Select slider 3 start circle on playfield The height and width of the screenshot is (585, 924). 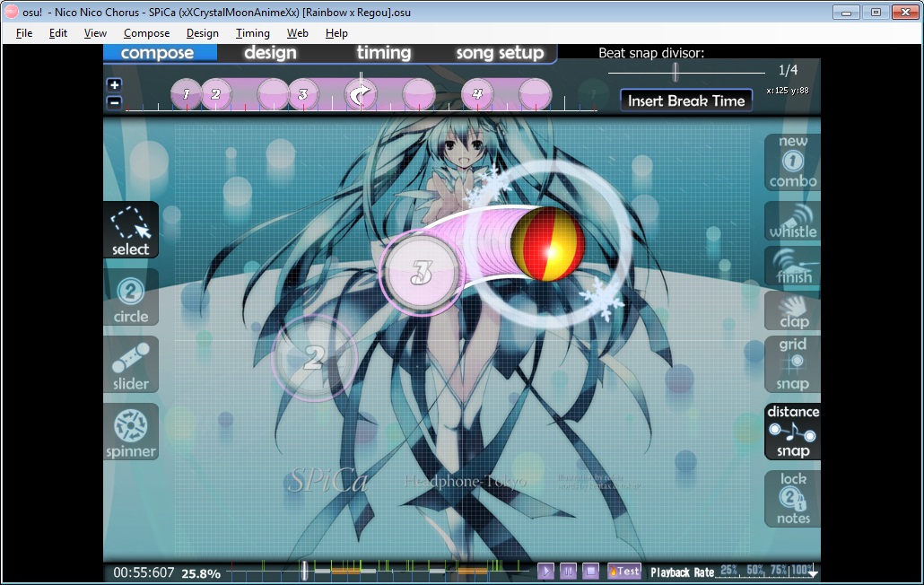[x=421, y=272]
